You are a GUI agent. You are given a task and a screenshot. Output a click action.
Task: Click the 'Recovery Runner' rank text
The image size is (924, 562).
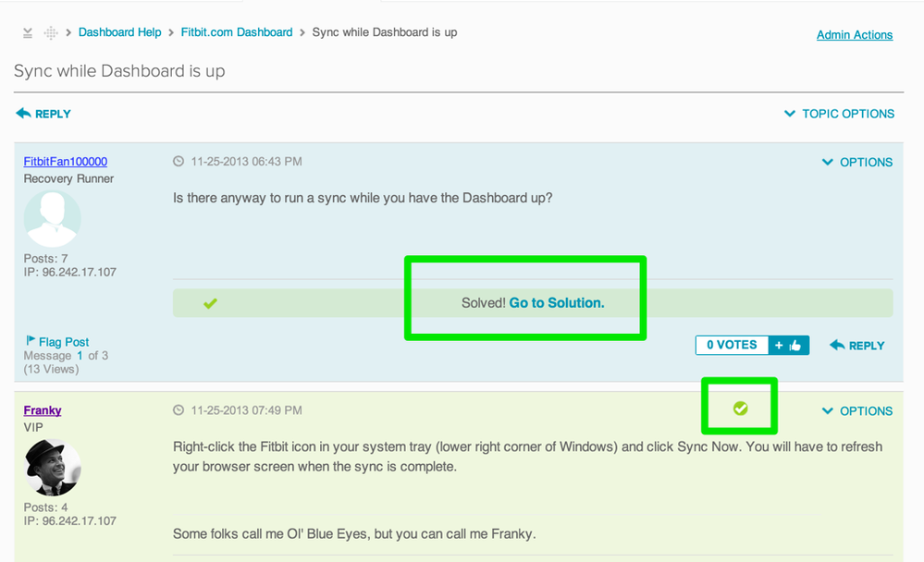pyautogui.click(x=69, y=178)
